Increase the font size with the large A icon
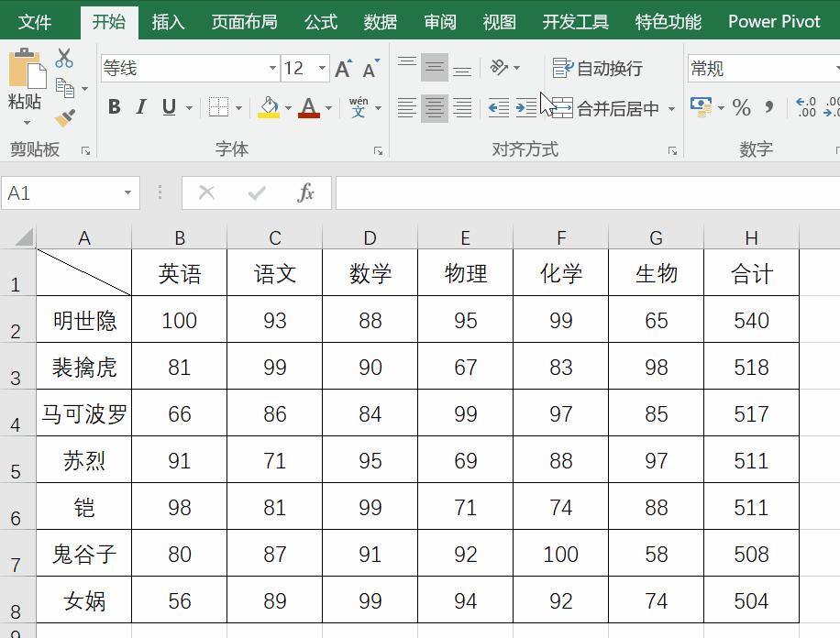Image resolution: width=840 pixels, height=638 pixels. click(x=342, y=66)
